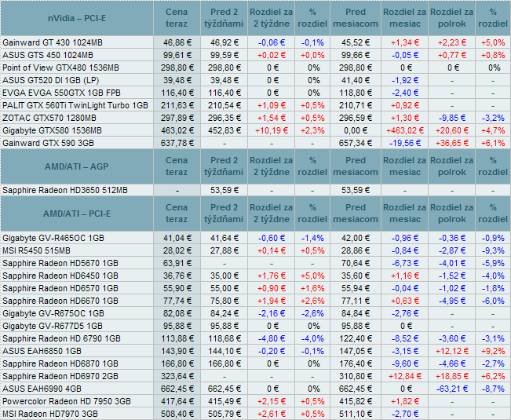Screen dimensions: 511x420
Task: Click 657,34 € price a month ago
Action: (x=356, y=143)
